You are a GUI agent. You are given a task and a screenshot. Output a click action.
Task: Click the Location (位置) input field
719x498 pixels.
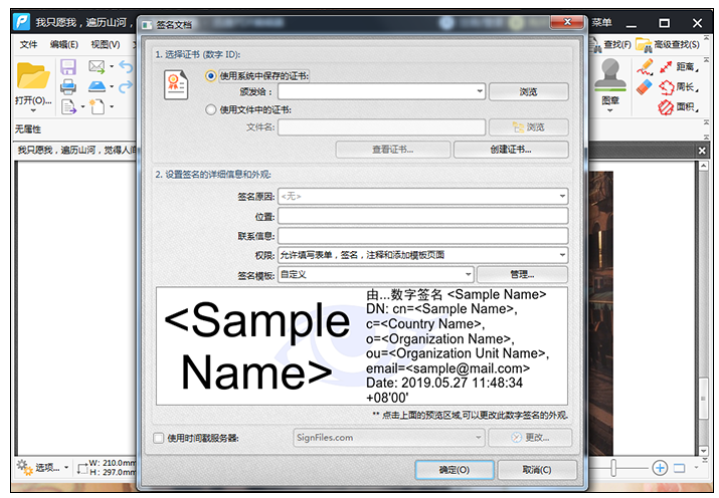423,216
